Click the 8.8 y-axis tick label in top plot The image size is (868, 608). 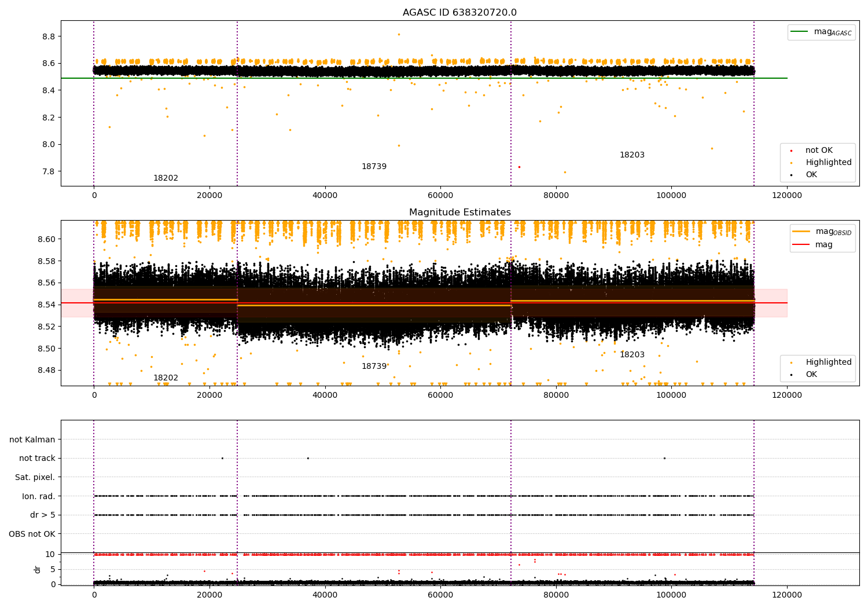point(49,36)
